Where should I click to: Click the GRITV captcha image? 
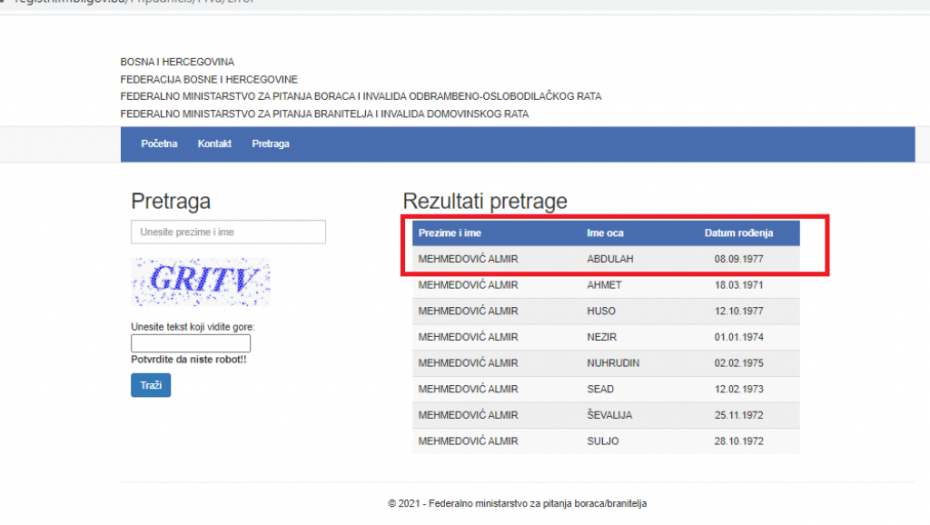201,282
